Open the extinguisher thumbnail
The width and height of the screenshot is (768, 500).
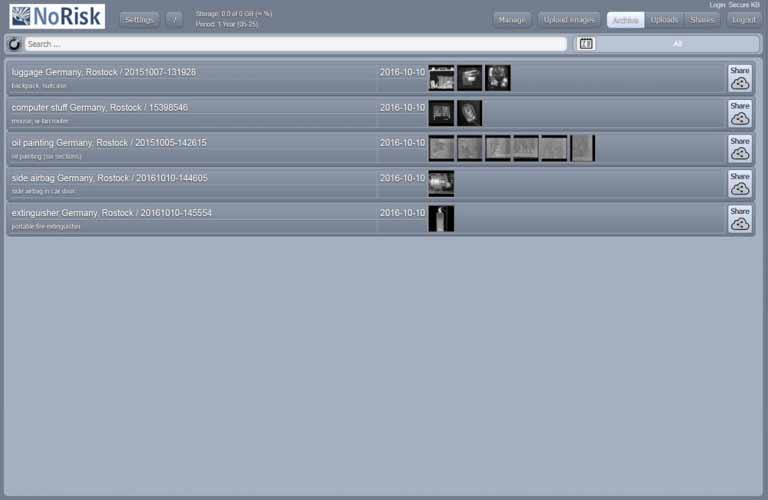441,218
